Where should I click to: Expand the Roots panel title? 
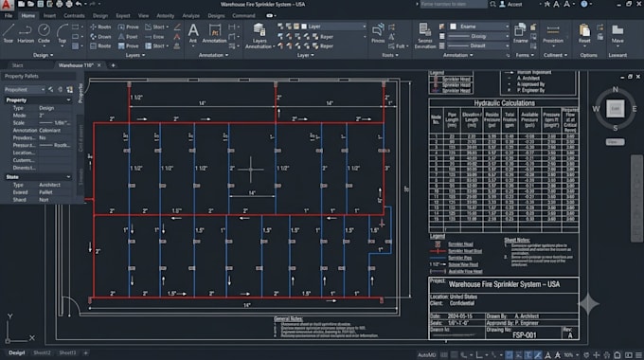[x=390, y=55]
